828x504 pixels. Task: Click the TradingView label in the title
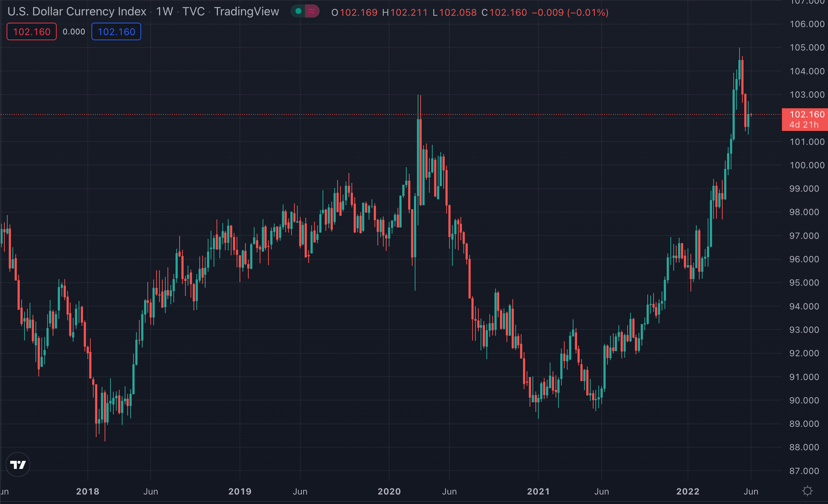click(246, 12)
